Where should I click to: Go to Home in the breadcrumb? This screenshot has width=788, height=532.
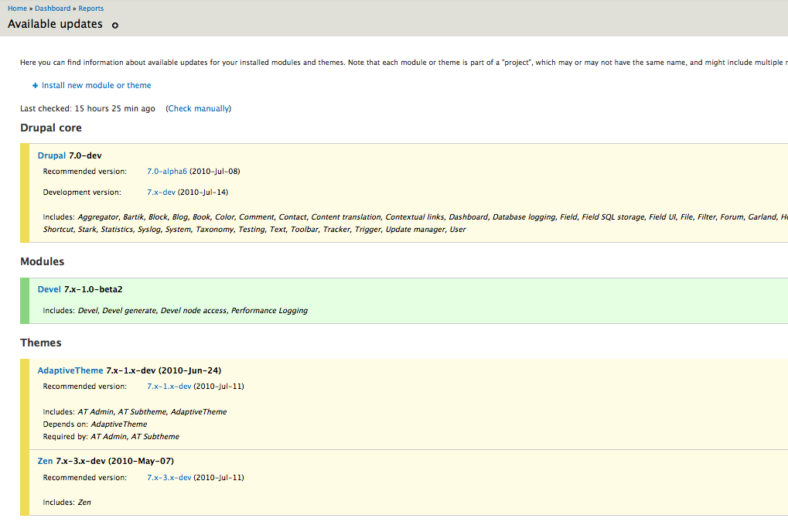(17, 9)
